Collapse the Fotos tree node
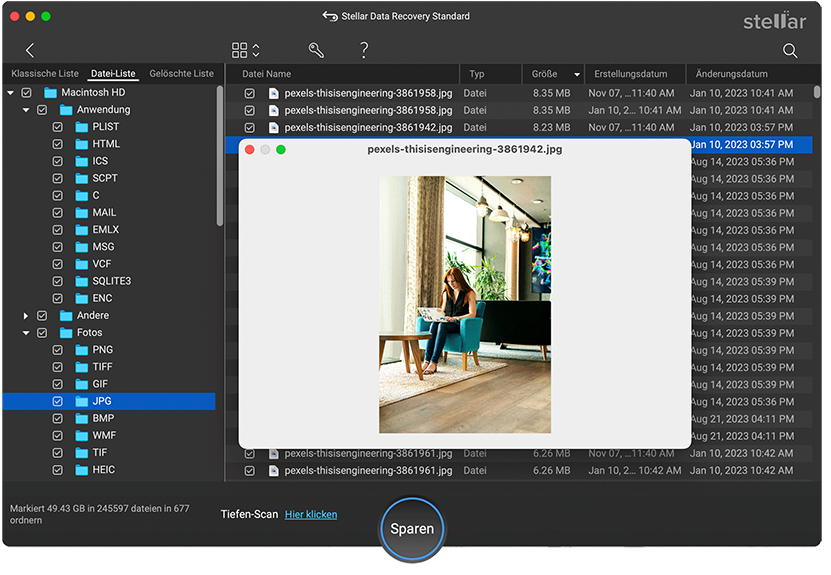Viewport: 831px width, 575px height. coord(26,333)
